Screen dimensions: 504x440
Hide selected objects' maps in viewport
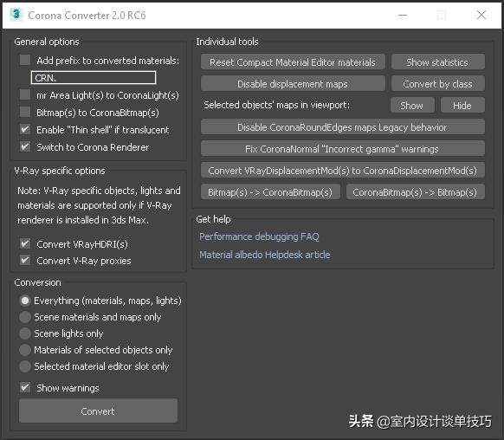point(462,105)
